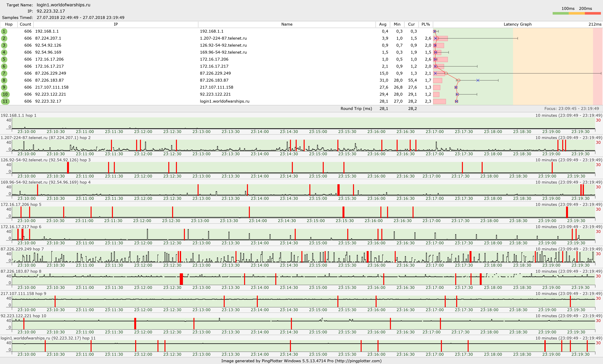Click the IP column header
Screen dimensions: 603x364
tap(116, 24)
